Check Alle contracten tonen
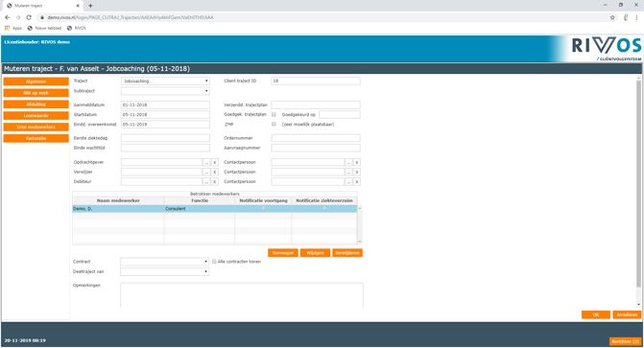644x348 pixels. click(214, 262)
